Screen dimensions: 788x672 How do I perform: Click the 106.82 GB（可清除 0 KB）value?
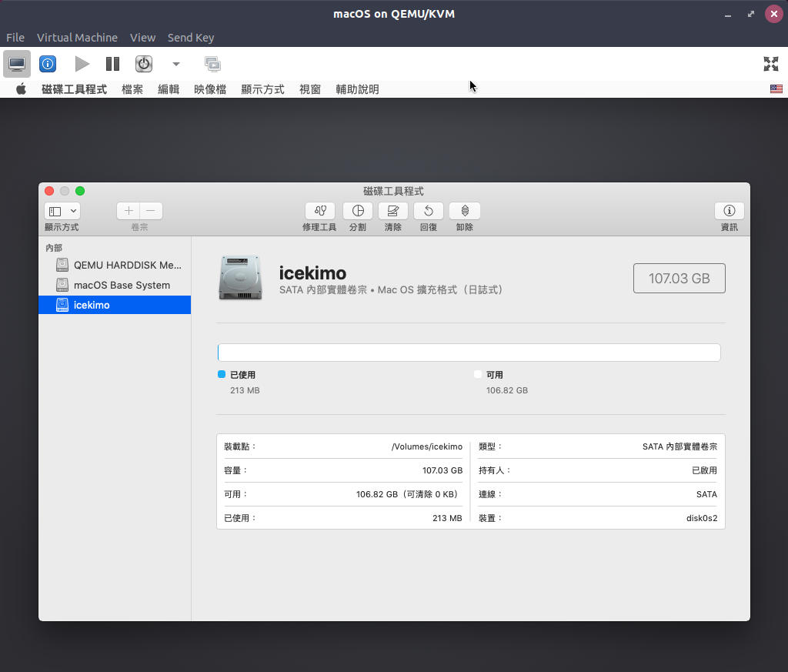point(409,494)
